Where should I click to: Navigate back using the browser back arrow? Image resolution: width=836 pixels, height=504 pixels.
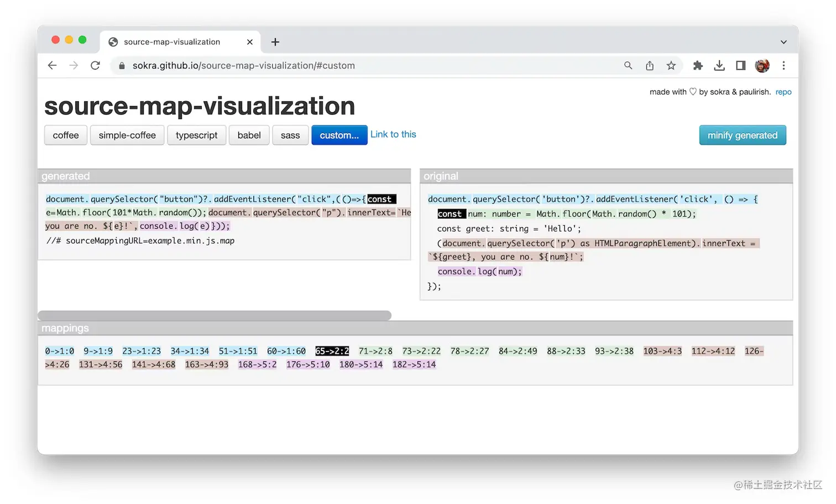[x=52, y=65]
